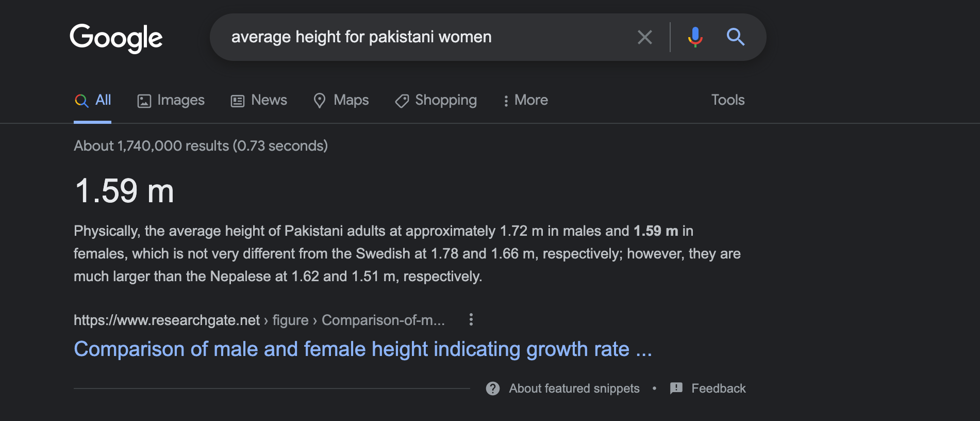Switch to the All results tab
The image size is (980, 421).
[x=93, y=100]
